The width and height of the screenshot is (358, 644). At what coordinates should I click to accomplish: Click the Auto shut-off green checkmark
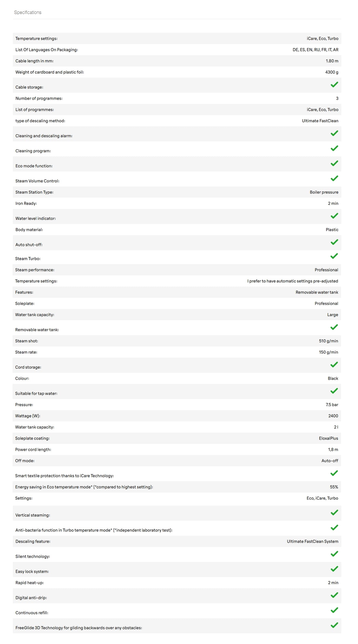click(x=334, y=242)
